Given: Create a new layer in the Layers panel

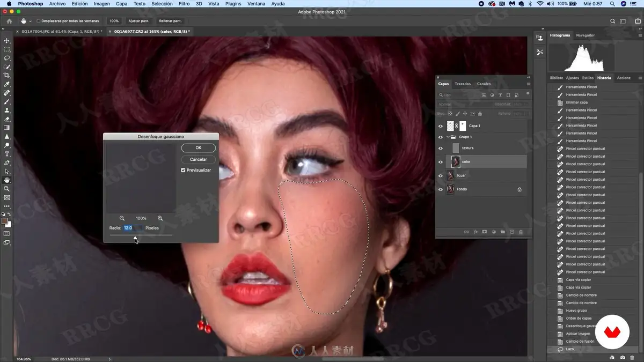Looking at the screenshot, I should [x=511, y=232].
